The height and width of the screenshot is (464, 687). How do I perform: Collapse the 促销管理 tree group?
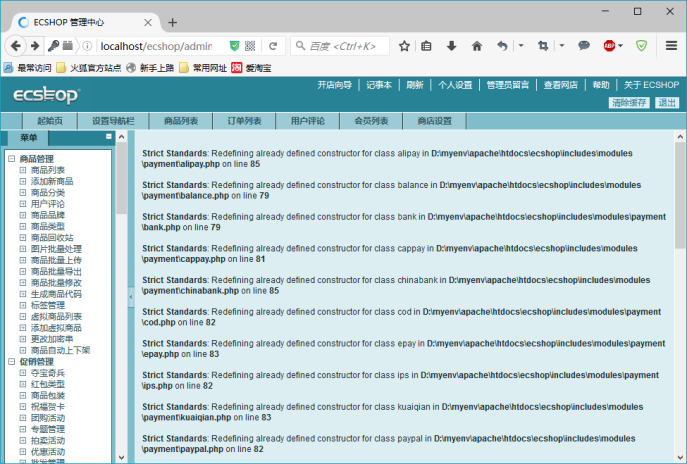point(12,361)
